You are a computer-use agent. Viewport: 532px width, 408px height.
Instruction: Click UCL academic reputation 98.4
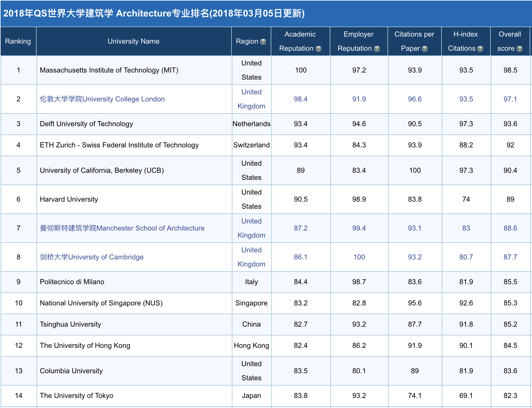(301, 99)
